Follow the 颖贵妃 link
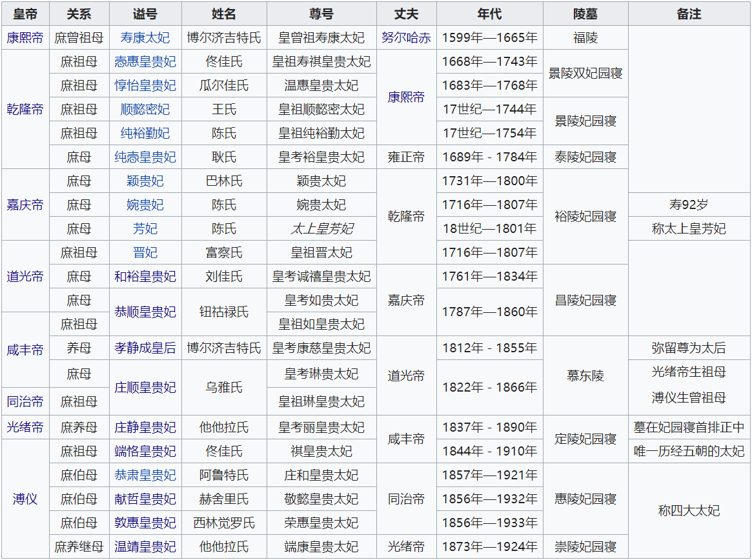 tap(145, 181)
